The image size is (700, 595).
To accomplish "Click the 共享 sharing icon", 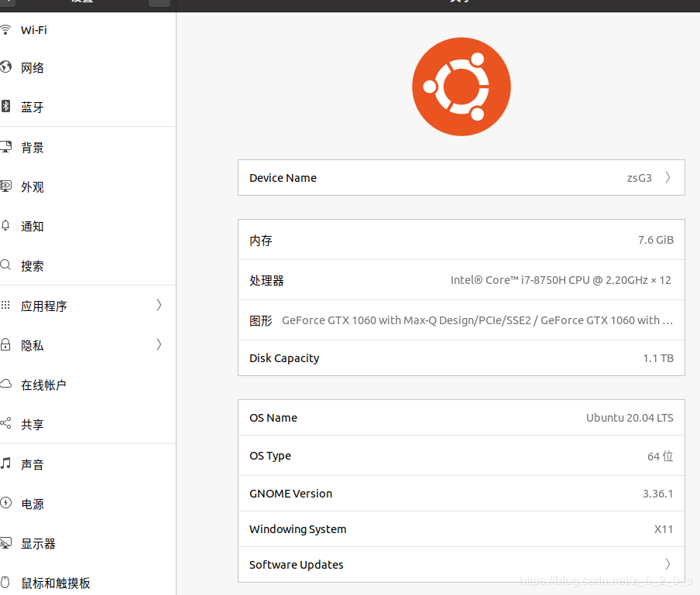I will [x=13, y=424].
